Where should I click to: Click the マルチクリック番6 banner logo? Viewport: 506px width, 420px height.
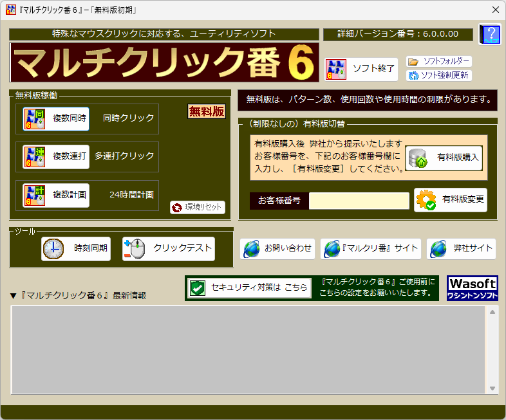[x=164, y=62]
